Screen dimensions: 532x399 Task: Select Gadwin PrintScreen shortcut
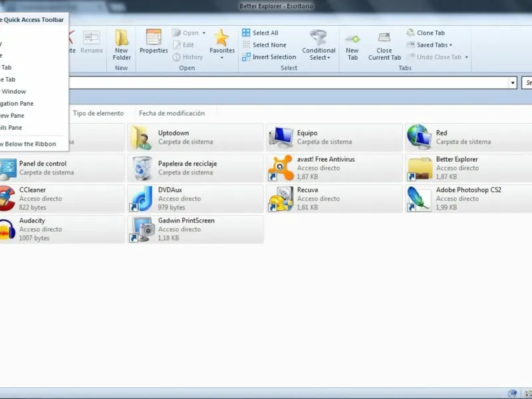click(x=196, y=229)
